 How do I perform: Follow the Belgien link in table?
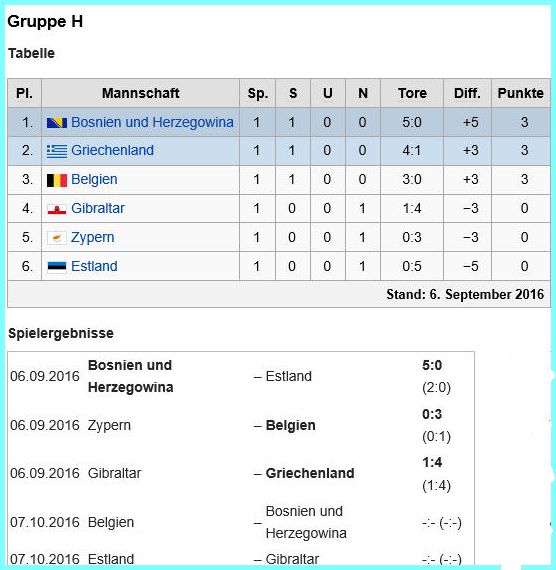point(94,179)
